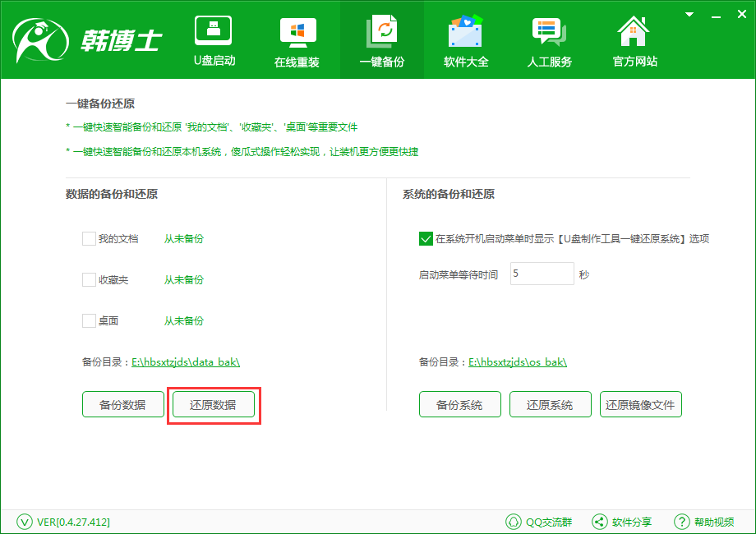
Task: Open the 帮助视频 help icon
Action: tap(681, 522)
